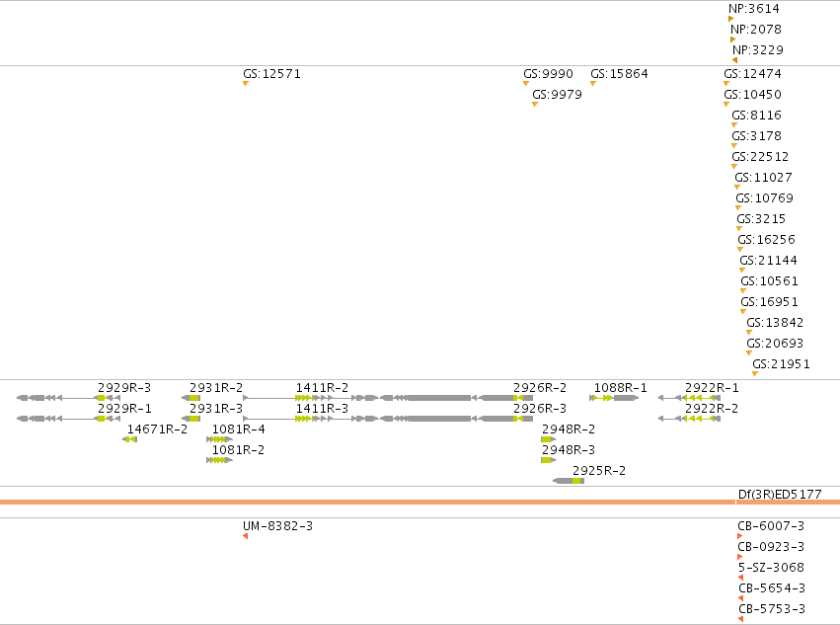Select the 2929R-3 transcript label

coord(124,388)
